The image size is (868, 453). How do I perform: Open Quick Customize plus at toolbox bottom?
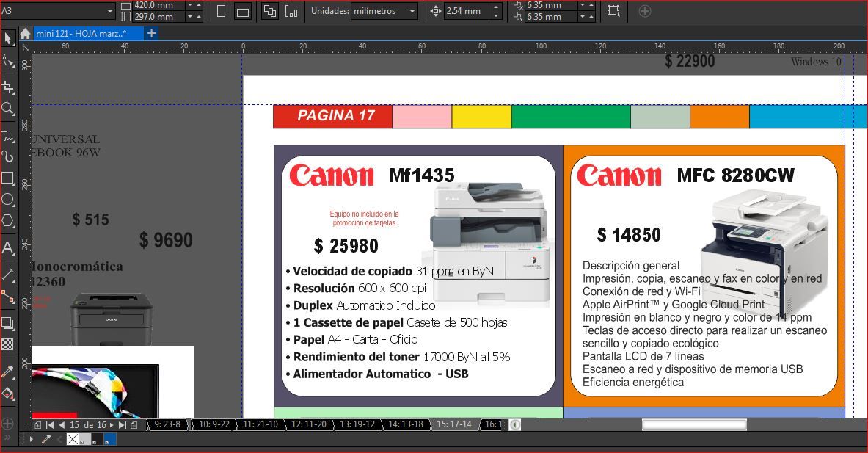(8, 424)
